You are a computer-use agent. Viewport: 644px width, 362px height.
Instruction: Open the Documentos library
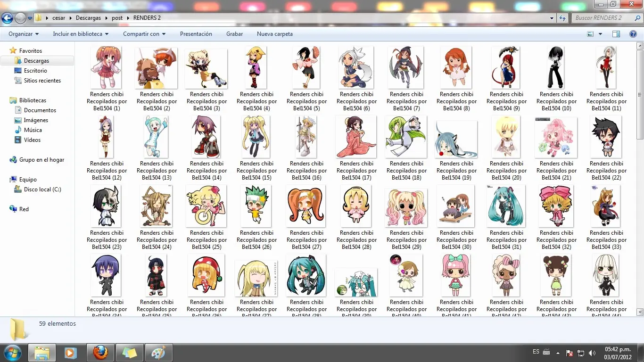point(40,110)
